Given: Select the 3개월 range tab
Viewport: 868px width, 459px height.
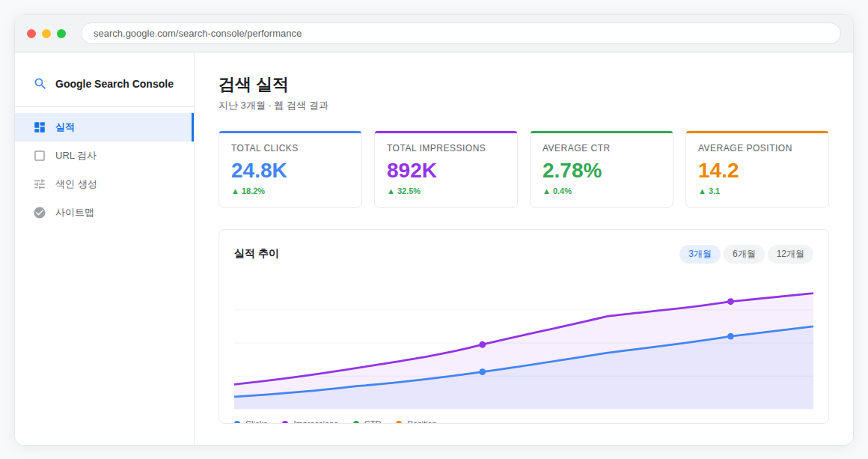Looking at the screenshot, I should click(x=700, y=254).
